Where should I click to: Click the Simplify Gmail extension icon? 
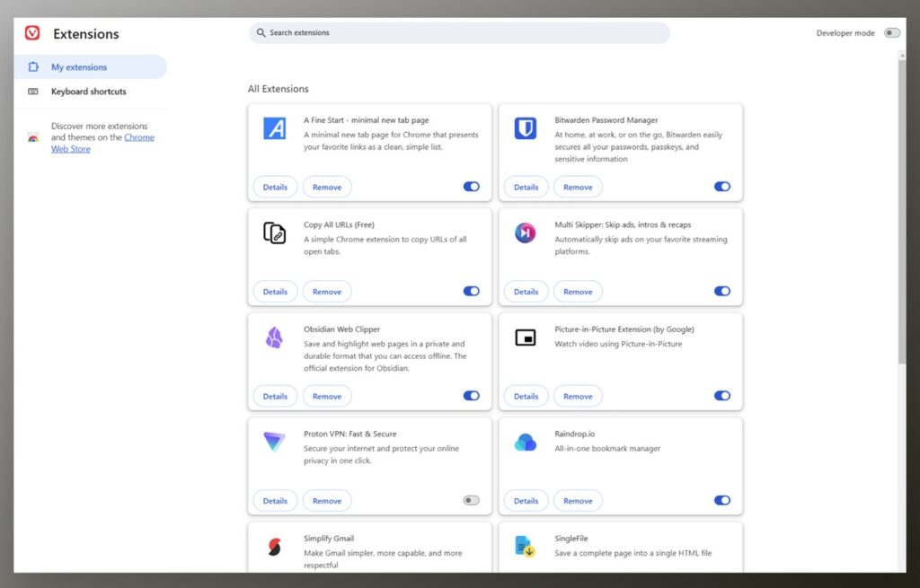[275, 547]
